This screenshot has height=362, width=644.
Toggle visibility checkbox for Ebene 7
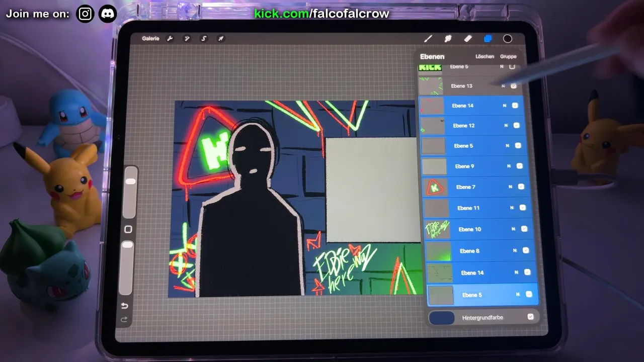pos(521,187)
